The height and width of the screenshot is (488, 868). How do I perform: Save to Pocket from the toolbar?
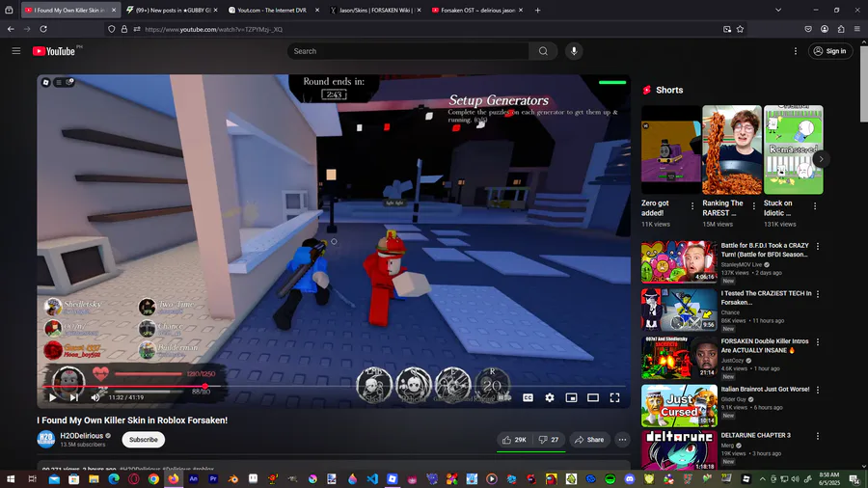click(808, 29)
